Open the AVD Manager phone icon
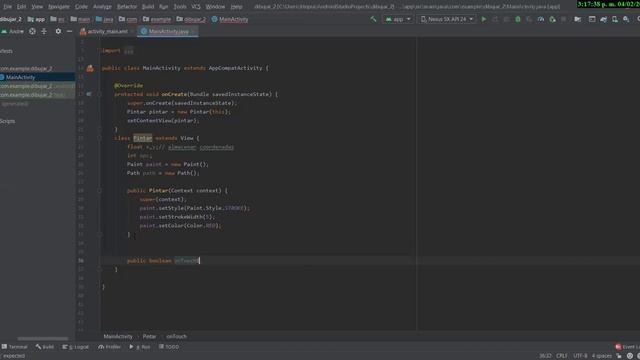640x360 pixels. (615, 19)
